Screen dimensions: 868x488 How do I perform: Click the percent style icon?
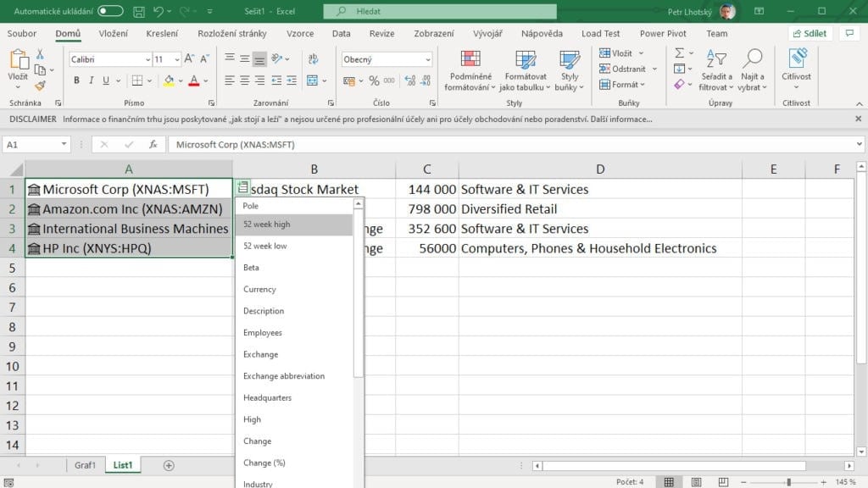pyautogui.click(x=374, y=80)
